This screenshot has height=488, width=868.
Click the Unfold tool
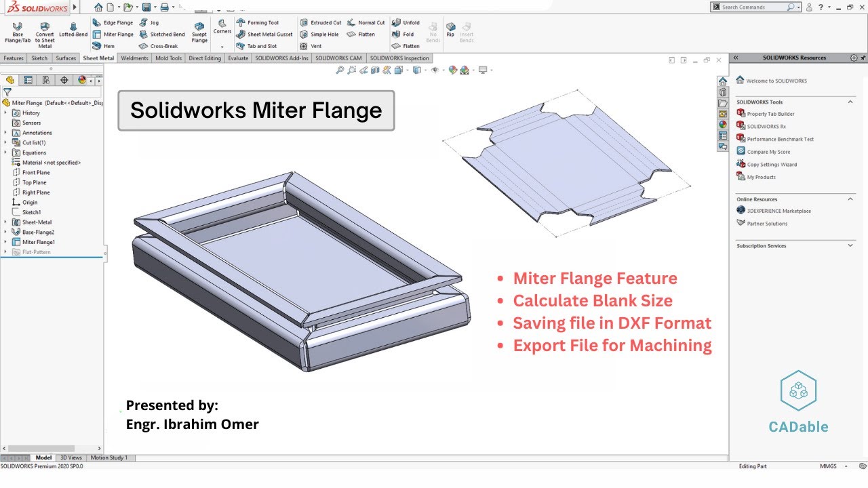tap(406, 22)
